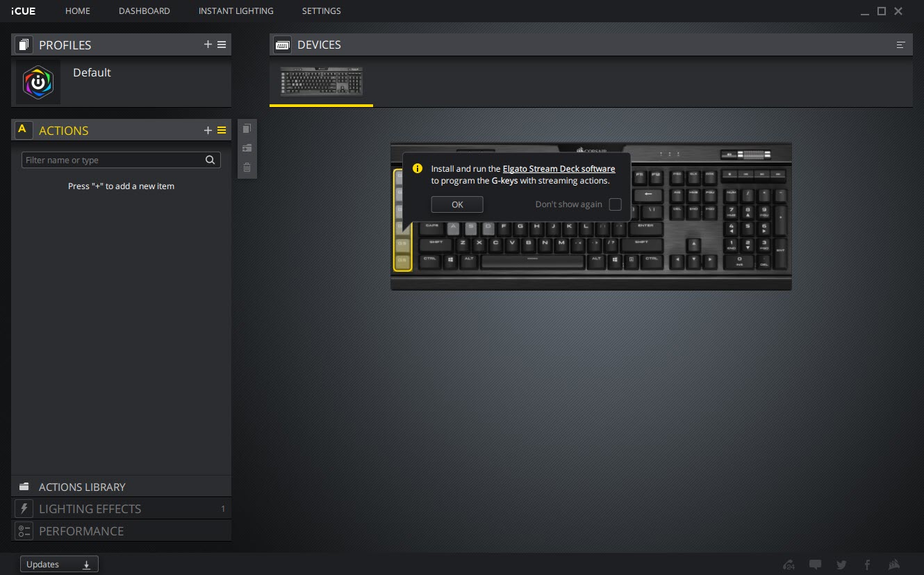Open INSTANT LIGHTING menu
Screen dimensions: 924x575
click(236, 11)
